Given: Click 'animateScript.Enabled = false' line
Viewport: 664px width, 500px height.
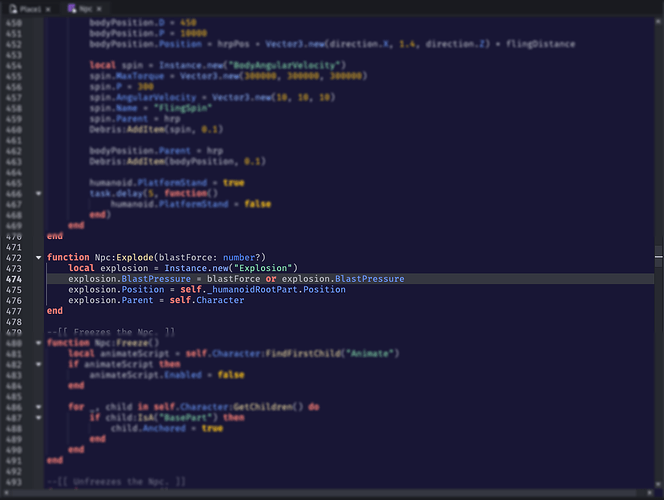Looking at the screenshot, I should (167, 375).
